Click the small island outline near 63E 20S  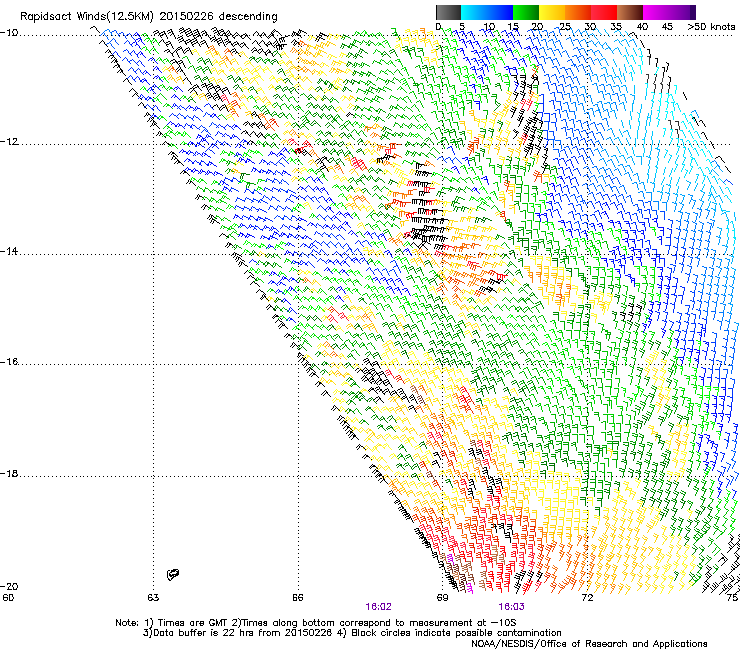(173, 574)
